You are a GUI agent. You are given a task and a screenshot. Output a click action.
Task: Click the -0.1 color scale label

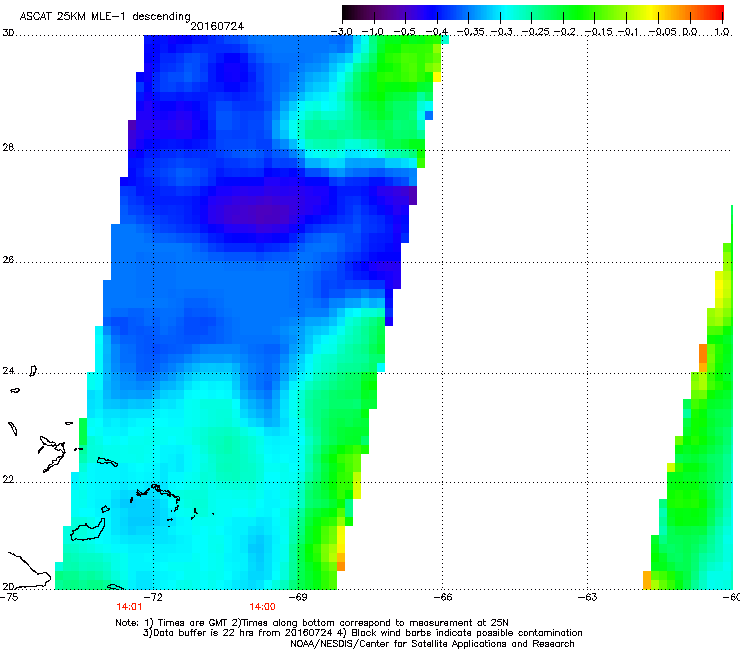[628, 32]
